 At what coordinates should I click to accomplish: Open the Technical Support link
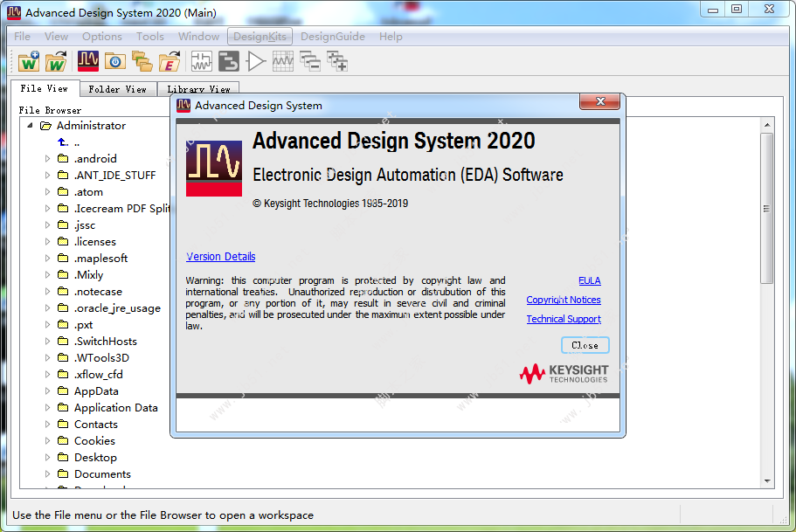coord(564,319)
